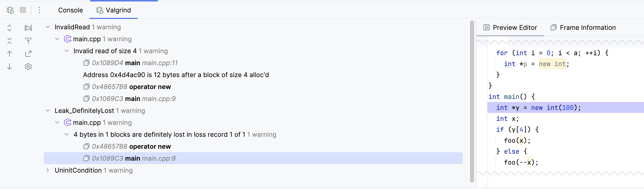Go to previous warning with up arrow

pyautogui.click(x=9, y=53)
